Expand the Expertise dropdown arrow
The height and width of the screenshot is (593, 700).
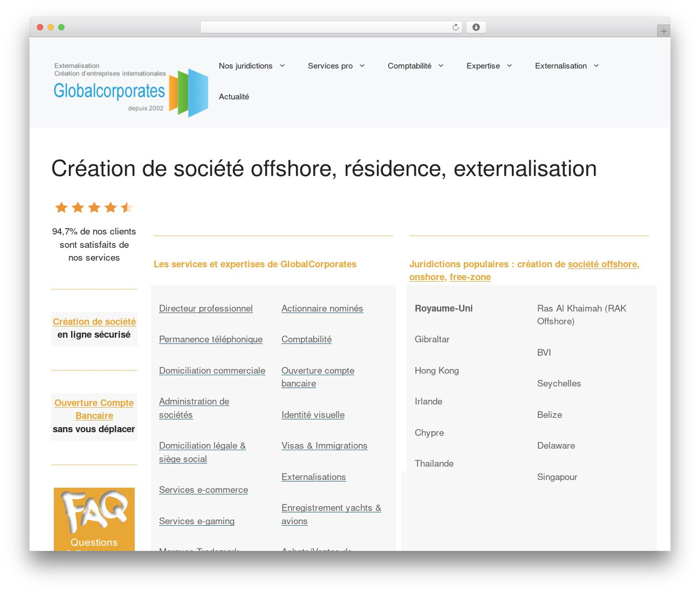tap(509, 66)
